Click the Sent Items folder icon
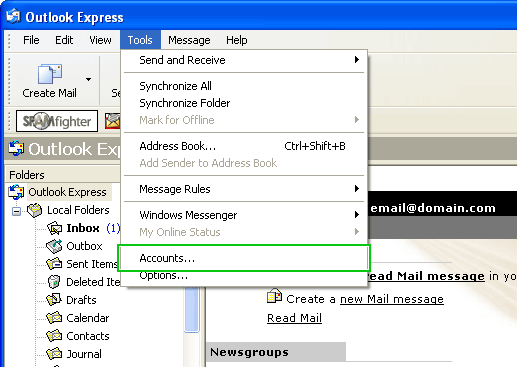The image size is (517, 367). 54,264
